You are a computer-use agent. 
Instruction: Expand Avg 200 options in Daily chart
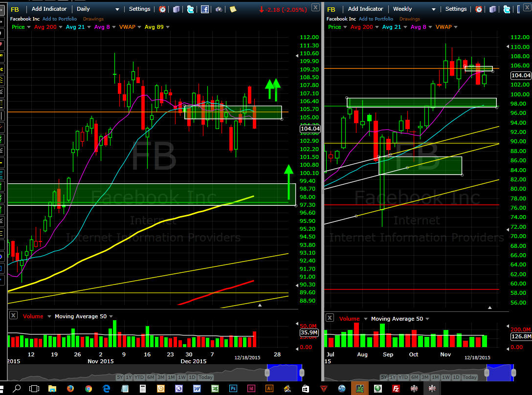click(x=61, y=27)
